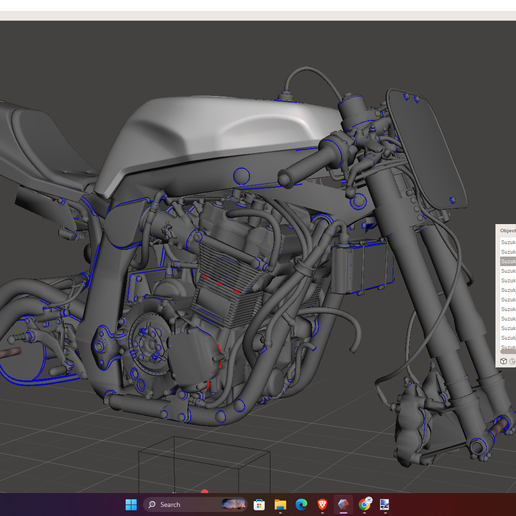Viewport: 516px width, 516px height.
Task: Open Microsoft Store from the taskbar
Action: click(259, 505)
